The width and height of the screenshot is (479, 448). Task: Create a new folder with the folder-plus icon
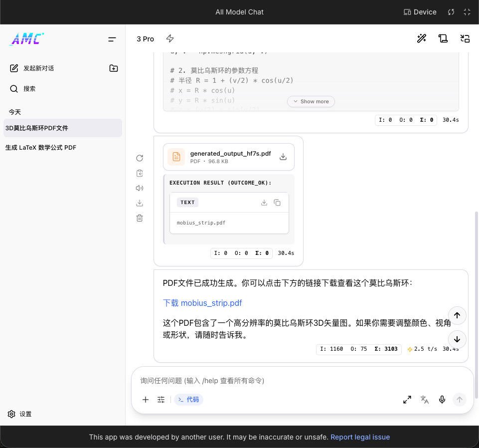pos(114,68)
